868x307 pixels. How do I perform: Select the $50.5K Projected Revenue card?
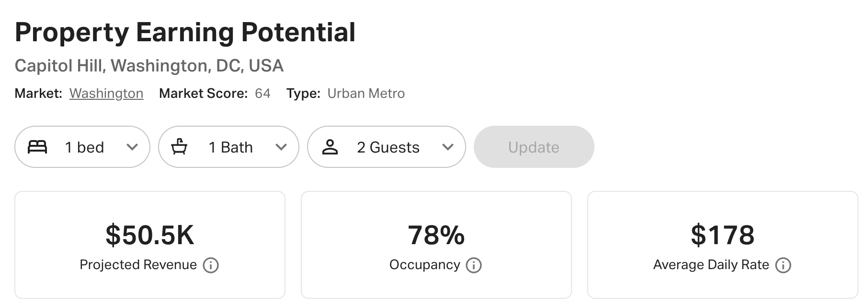pos(150,245)
